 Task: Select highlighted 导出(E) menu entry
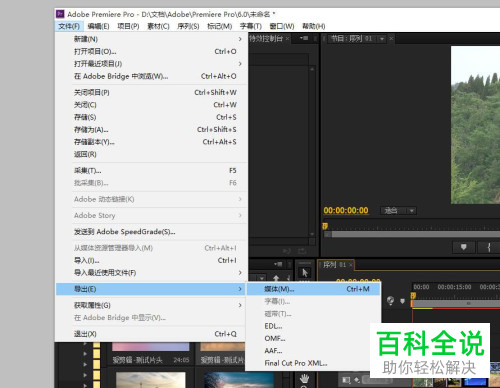coord(152,289)
